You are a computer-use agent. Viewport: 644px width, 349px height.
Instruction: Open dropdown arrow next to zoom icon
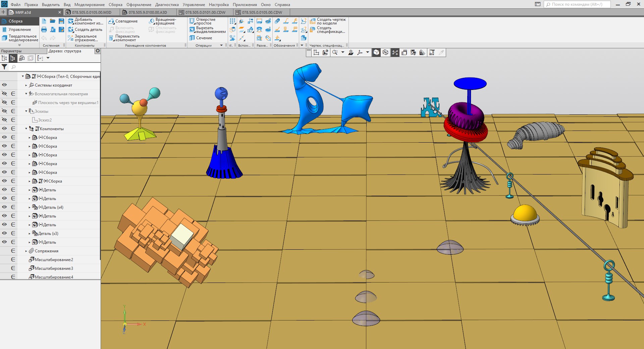[343, 52]
